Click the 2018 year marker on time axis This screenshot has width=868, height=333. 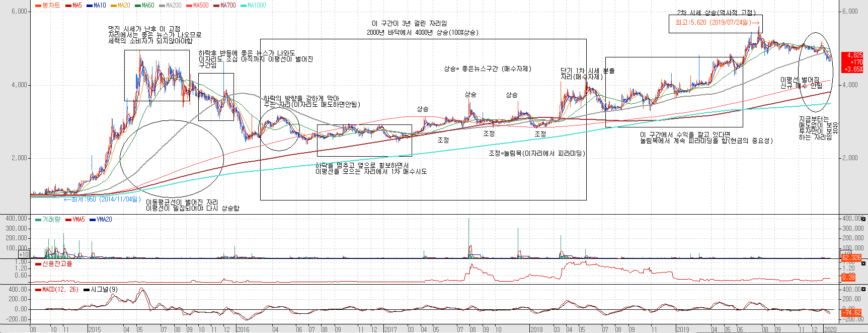(536, 329)
